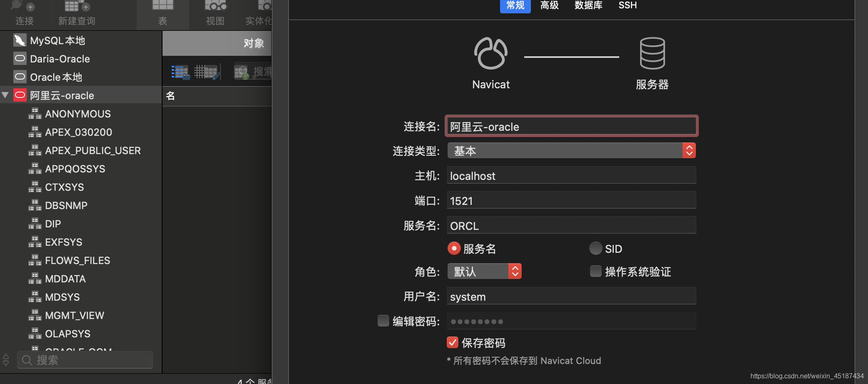Select MySQL本地 connection name

tap(58, 41)
